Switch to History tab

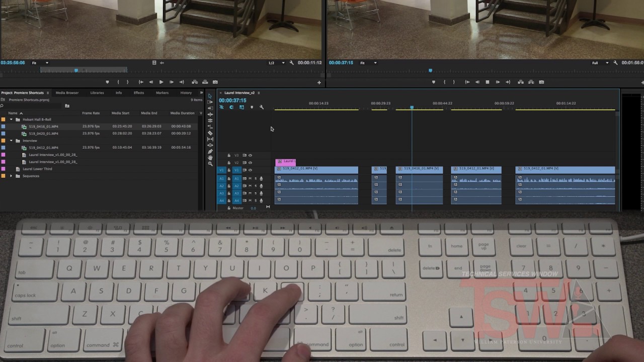(x=186, y=93)
